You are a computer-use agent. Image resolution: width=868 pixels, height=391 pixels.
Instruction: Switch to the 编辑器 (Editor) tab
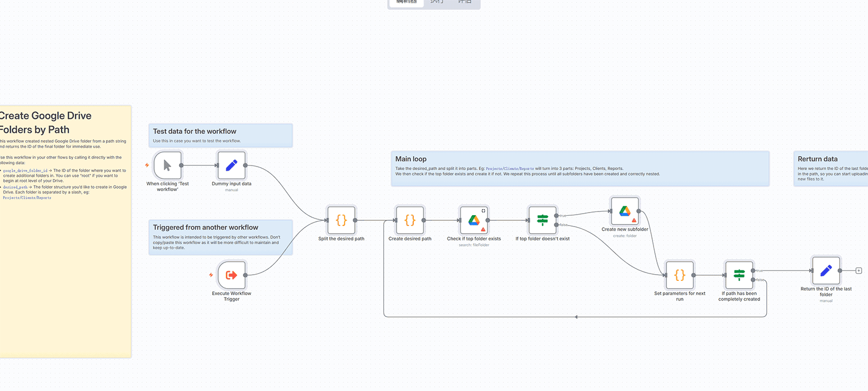pyautogui.click(x=407, y=3)
